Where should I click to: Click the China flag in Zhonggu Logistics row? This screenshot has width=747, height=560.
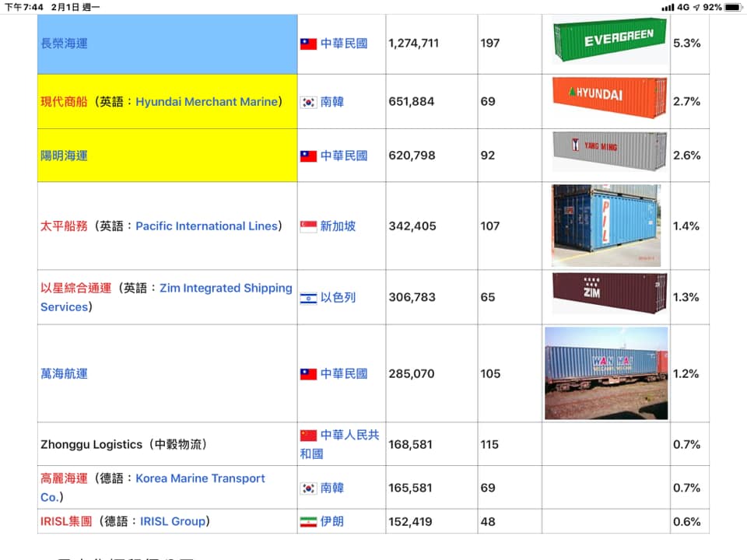tap(308, 436)
